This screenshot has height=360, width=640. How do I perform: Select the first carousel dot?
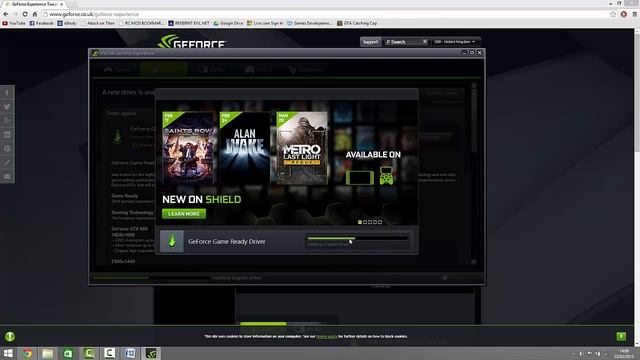(x=360, y=222)
